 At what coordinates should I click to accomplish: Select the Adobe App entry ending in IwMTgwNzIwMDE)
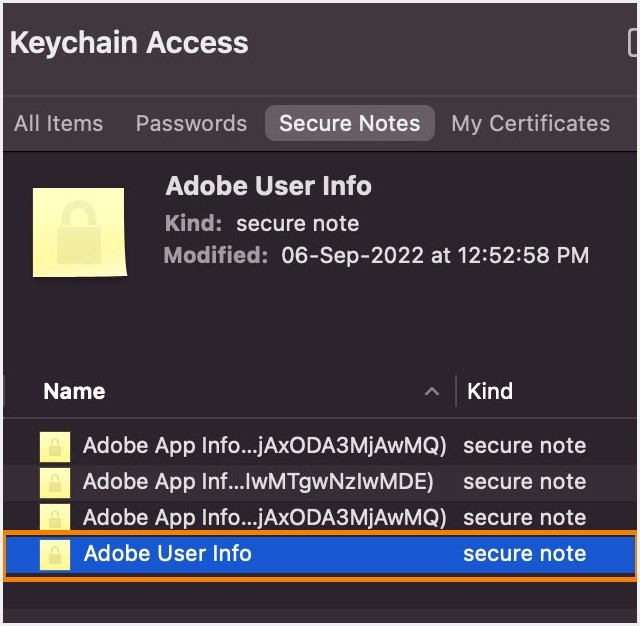258,482
